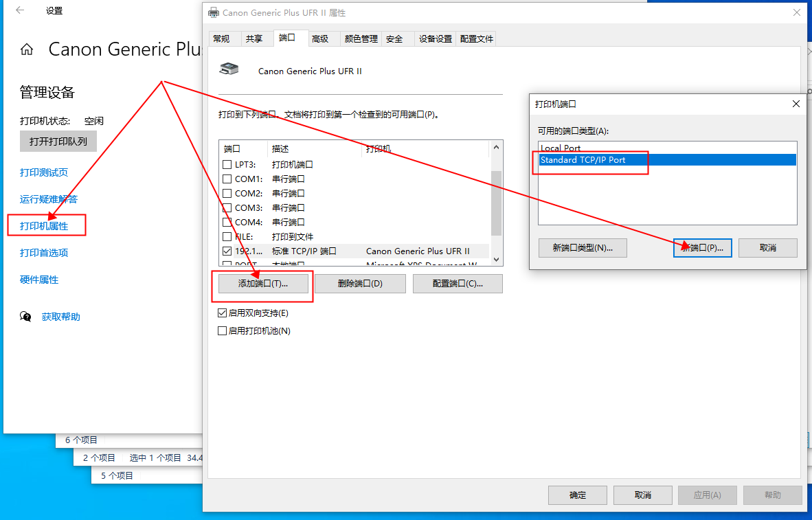Click the 配置端口 button
812x520 pixels.
coord(458,284)
